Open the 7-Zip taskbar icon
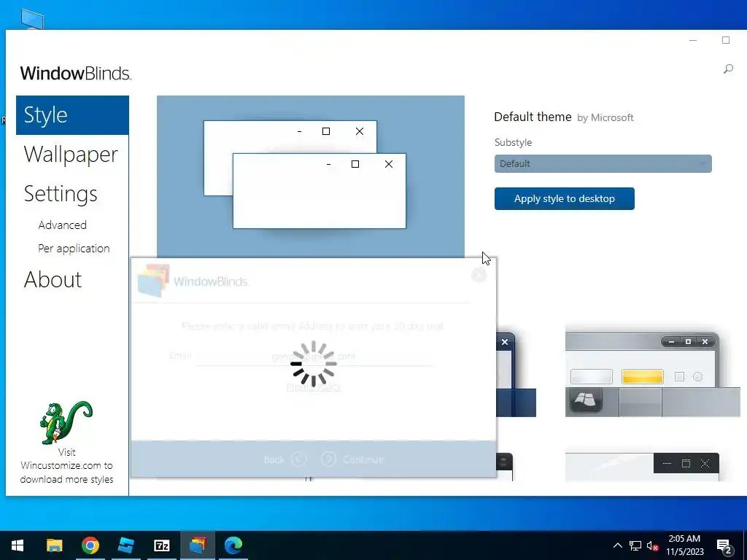747x560 pixels. point(162,545)
